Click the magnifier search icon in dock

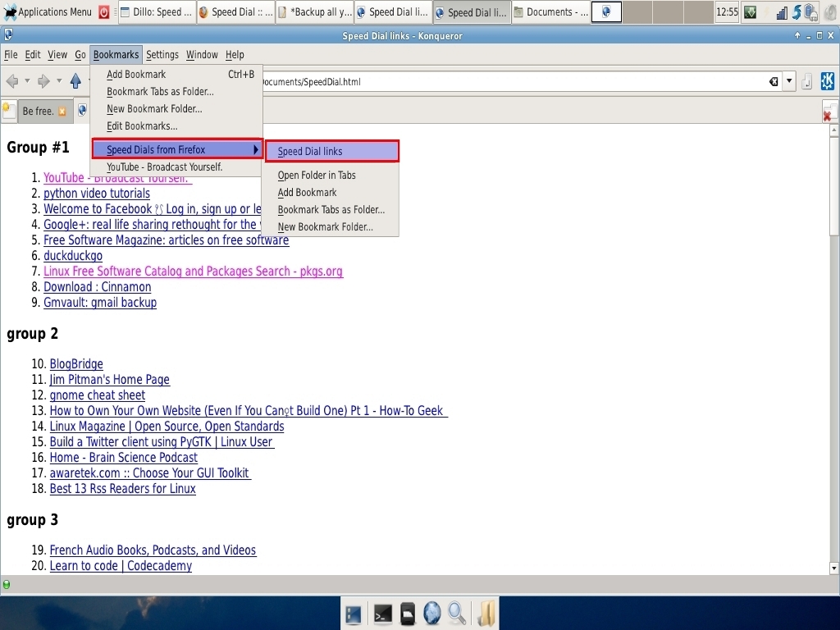pos(456,614)
